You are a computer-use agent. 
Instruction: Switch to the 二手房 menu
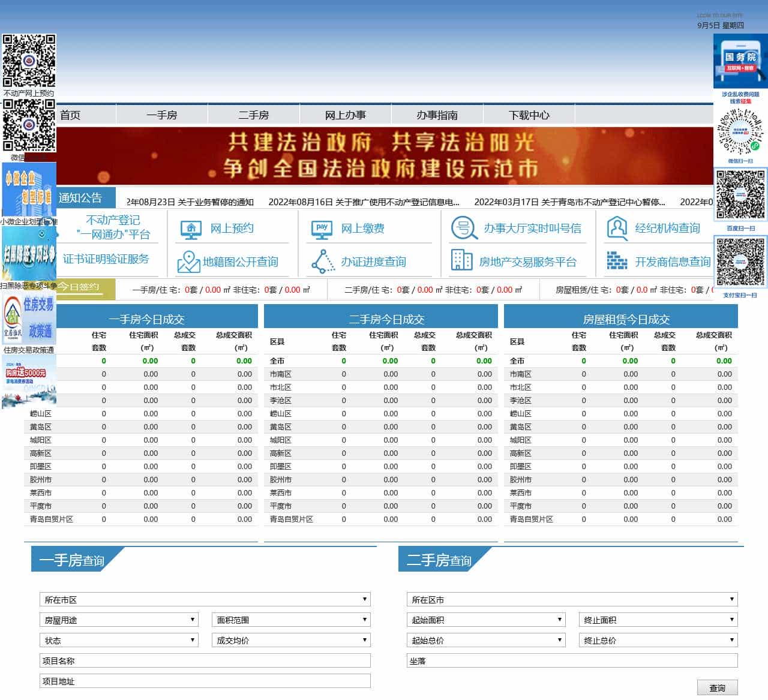(x=254, y=114)
